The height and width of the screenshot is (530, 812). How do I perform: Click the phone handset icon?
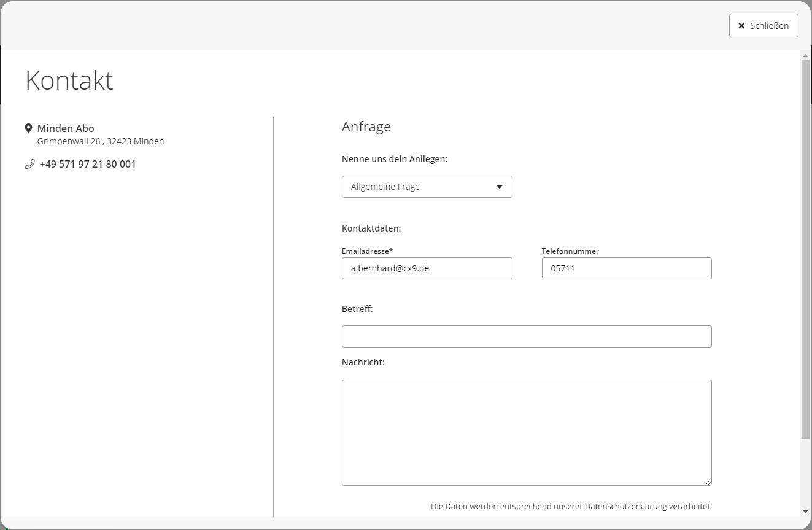(29, 164)
